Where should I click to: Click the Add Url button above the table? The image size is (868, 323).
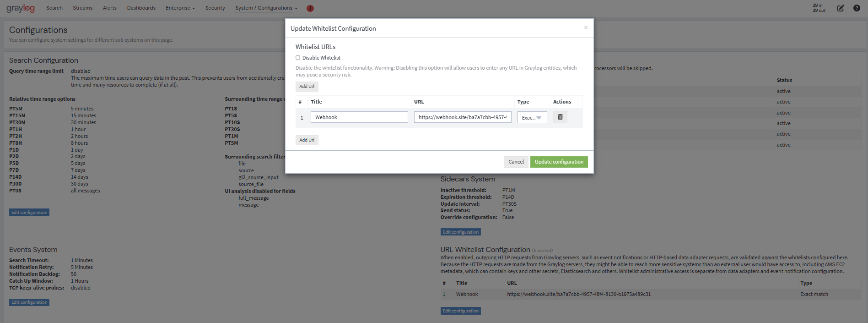pyautogui.click(x=307, y=87)
